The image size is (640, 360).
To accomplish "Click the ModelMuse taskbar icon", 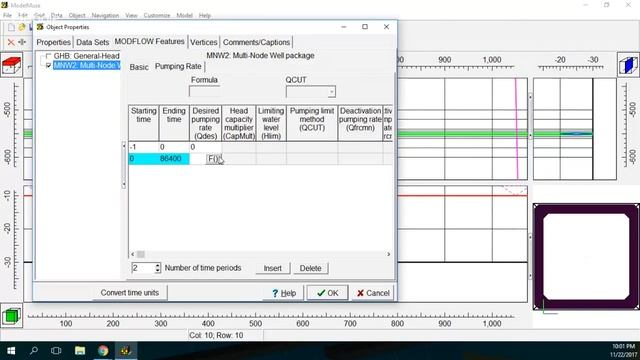I will (126, 351).
